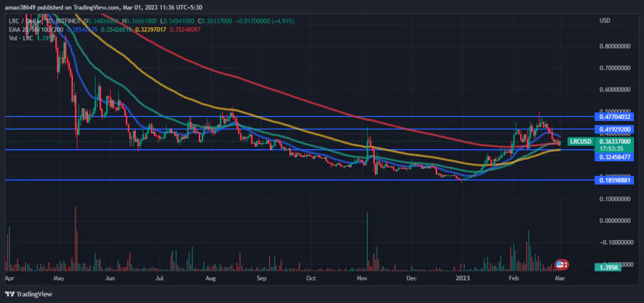Image resolution: width=644 pixels, height=303 pixels.
Task: Click the Feb label on time axis
Action: point(513,278)
